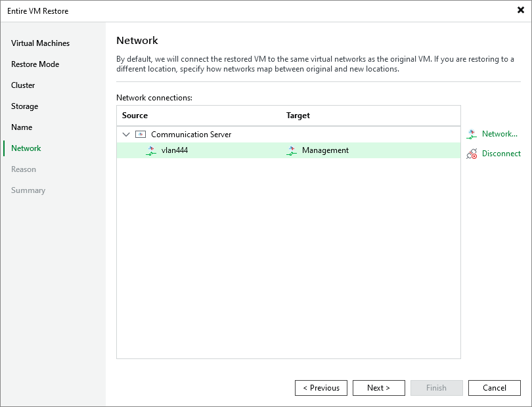
Task: Go back with the Previous button
Action: coord(321,387)
